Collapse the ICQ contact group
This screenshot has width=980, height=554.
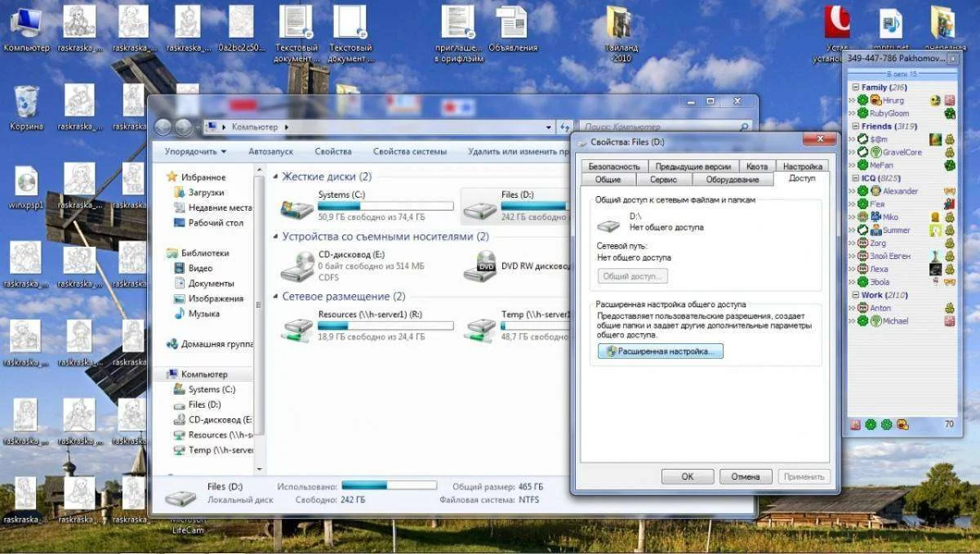coord(855,177)
